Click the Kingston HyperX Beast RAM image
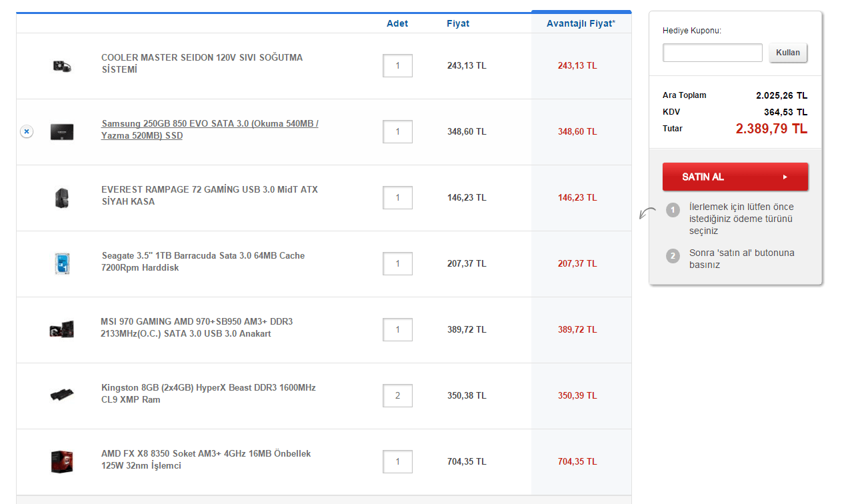The height and width of the screenshot is (504, 858). coord(62,395)
